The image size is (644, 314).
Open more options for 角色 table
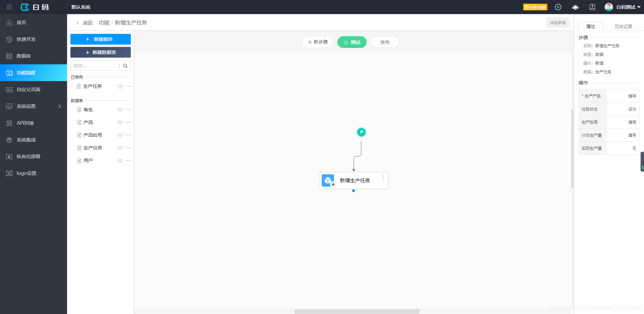128,110
